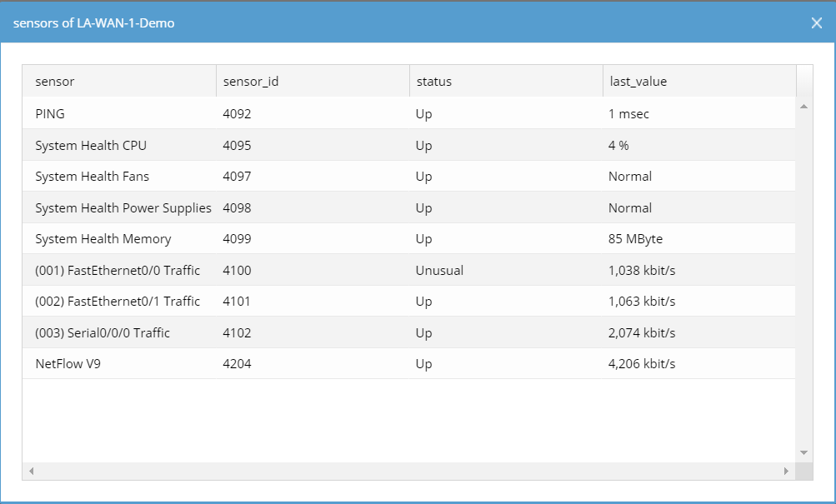Click the status column header
This screenshot has height=504, width=836.
coord(433,82)
